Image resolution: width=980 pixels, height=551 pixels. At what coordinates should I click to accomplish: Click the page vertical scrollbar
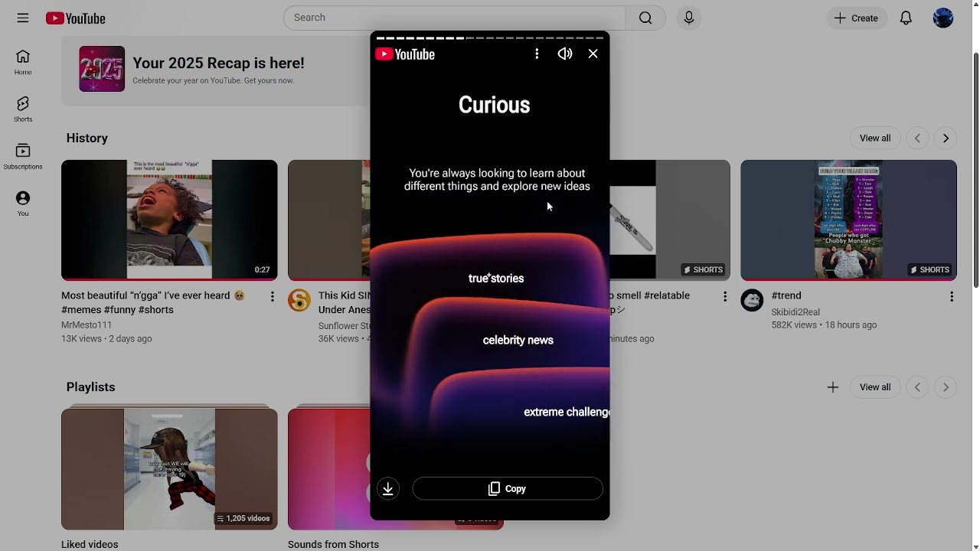[975, 170]
